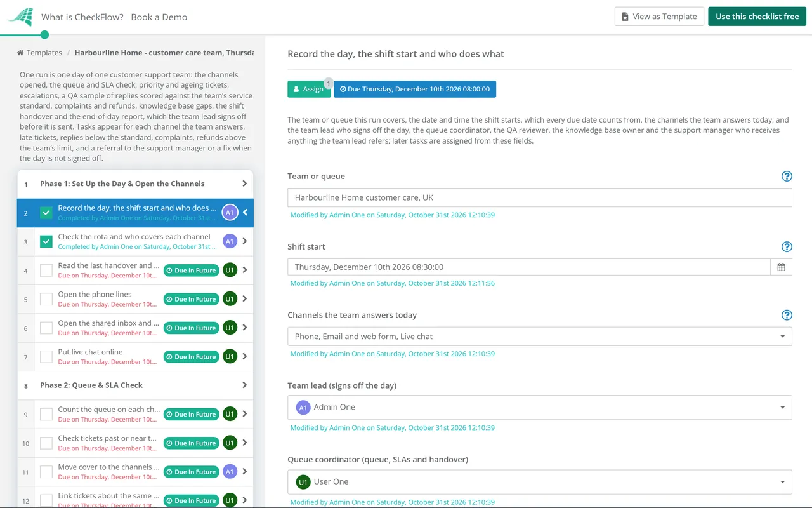Select Open the phone lines task row
The height and width of the screenshot is (508, 812).
click(x=135, y=299)
